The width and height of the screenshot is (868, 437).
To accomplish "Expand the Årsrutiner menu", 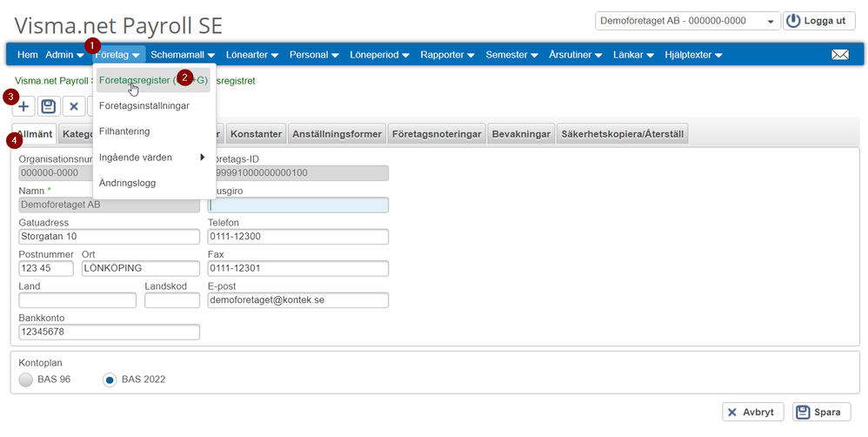I will coord(576,55).
